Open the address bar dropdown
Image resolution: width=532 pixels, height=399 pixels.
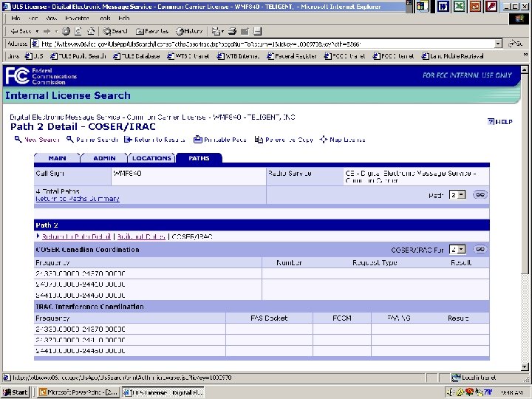(x=498, y=44)
